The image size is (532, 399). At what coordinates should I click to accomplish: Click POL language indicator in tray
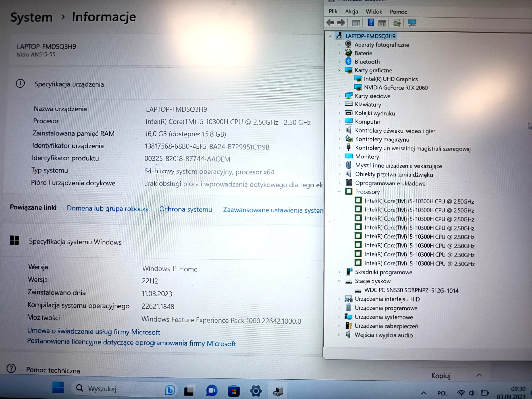coord(442,393)
